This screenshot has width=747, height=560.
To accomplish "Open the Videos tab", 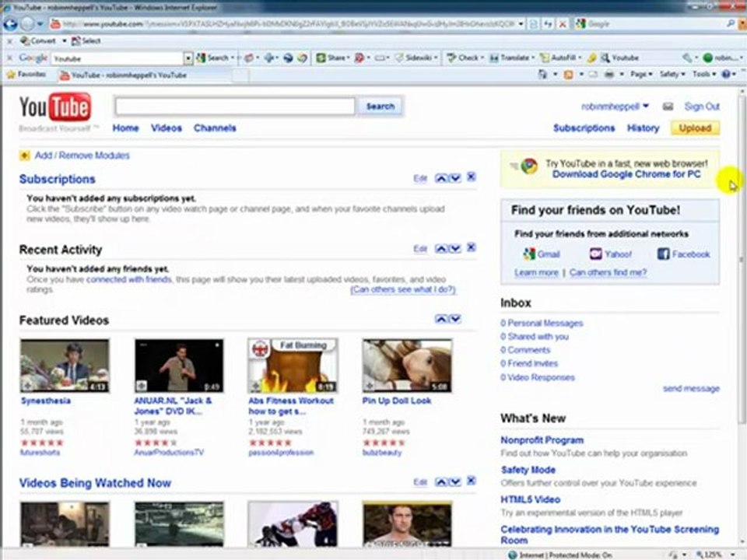I will (x=167, y=128).
